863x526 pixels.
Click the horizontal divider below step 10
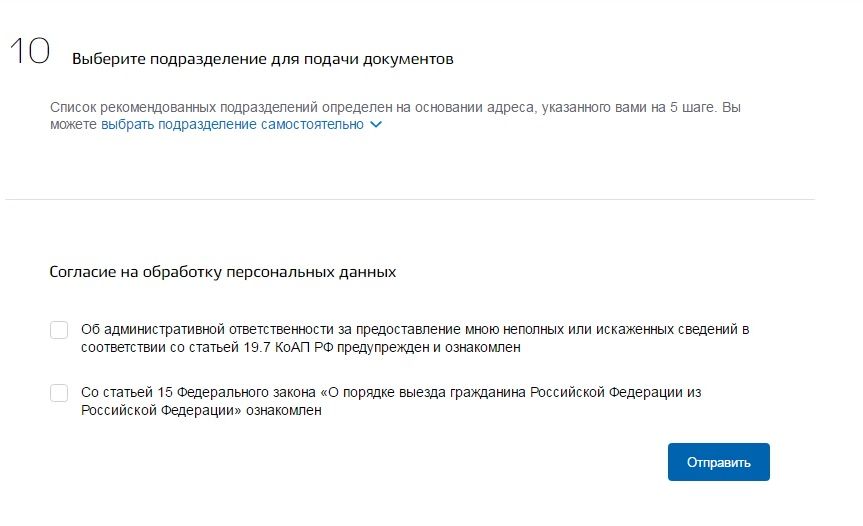409,199
